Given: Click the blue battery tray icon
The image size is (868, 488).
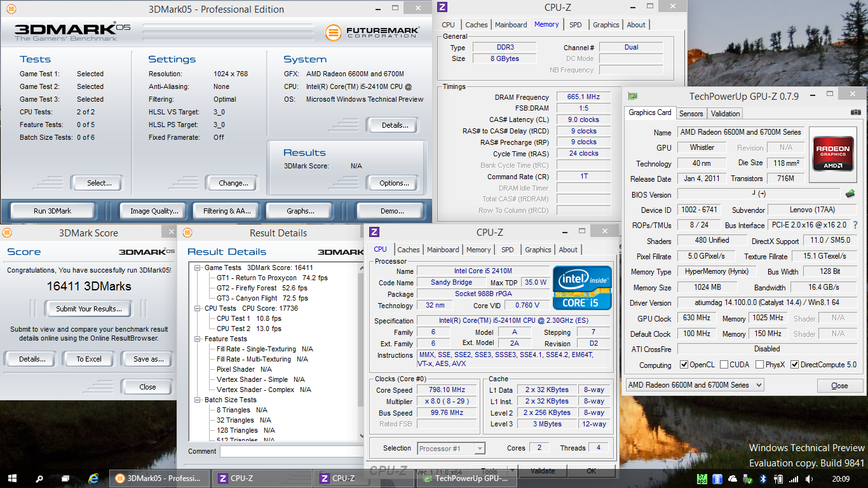Looking at the screenshot, I should tap(717, 478).
